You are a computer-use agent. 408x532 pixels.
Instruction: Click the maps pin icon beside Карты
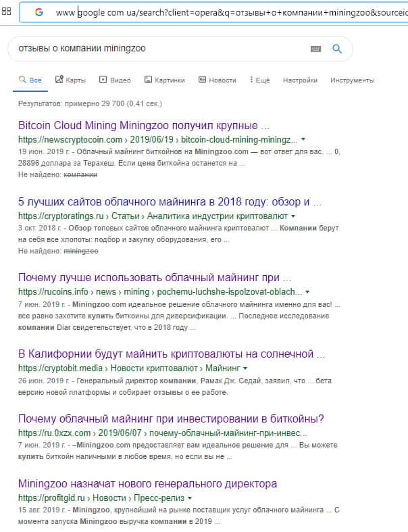pyautogui.click(x=59, y=79)
